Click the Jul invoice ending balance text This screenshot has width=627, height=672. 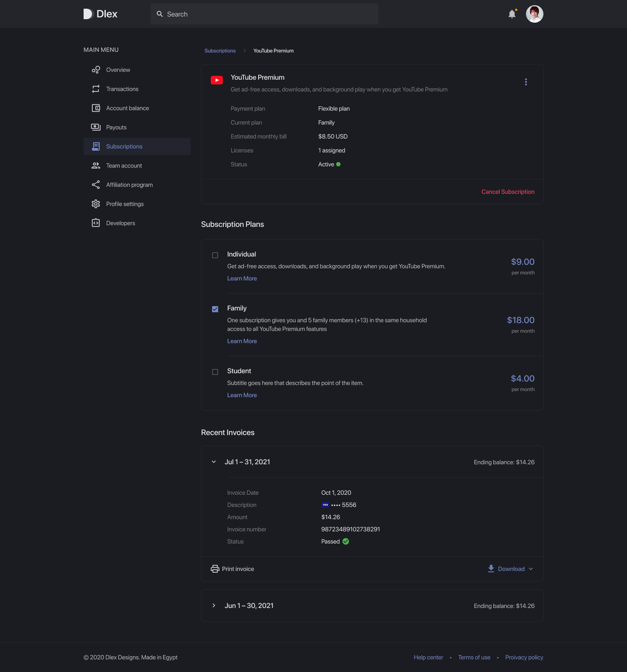click(504, 462)
